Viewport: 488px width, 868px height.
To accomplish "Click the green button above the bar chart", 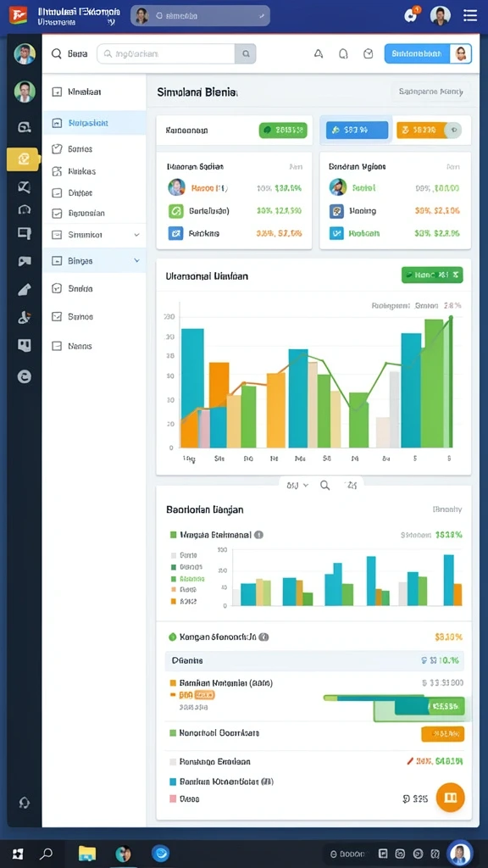I will [x=432, y=274].
